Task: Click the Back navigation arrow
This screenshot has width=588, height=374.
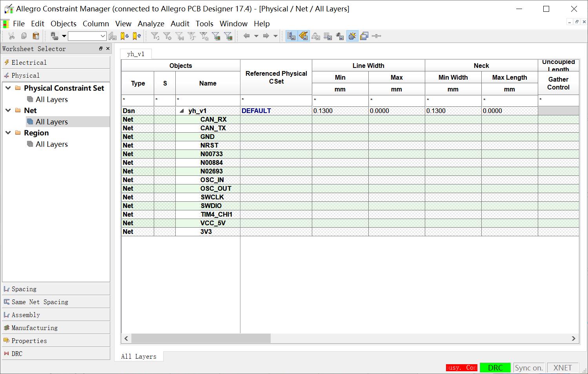Action: 246,36
